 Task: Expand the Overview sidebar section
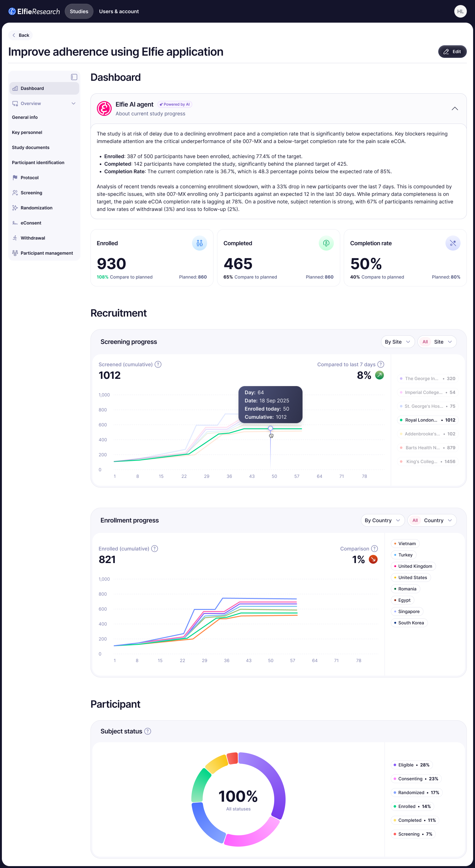pos(44,103)
